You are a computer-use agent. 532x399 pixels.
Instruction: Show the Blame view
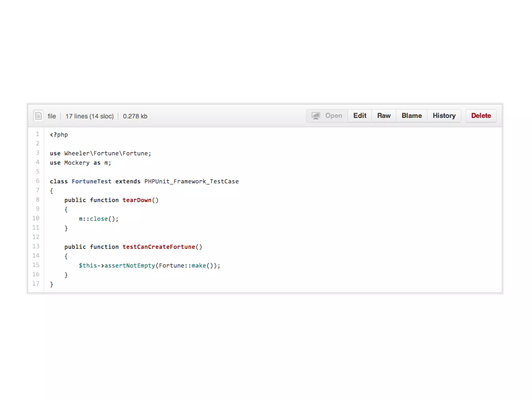tap(411, 116)
